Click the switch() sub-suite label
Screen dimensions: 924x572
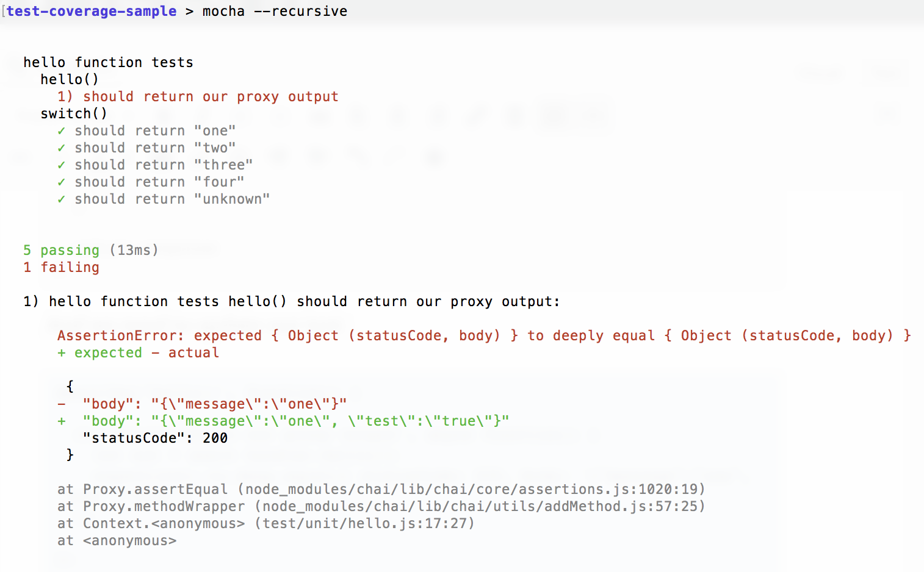click(x=74, y=113)
